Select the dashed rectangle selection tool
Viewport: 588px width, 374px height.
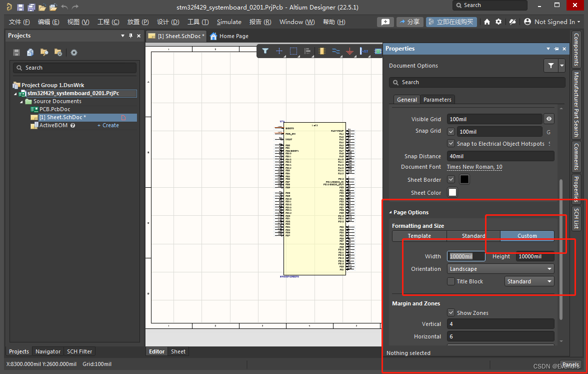(x=293, y=51)
